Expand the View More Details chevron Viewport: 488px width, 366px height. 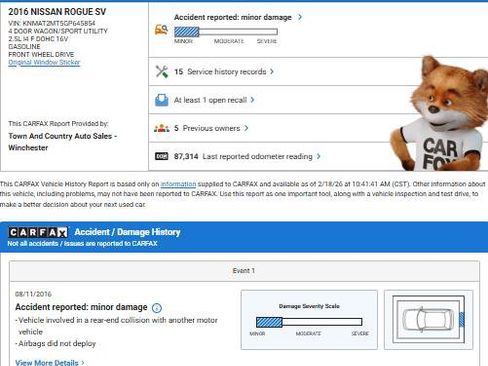pyautogui.click(x=83, y=363)
